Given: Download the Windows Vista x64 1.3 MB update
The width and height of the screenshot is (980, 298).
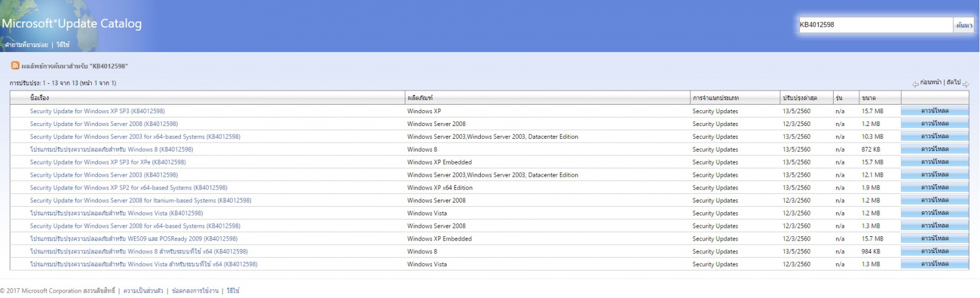Looking at the screenshot, I should tap(935, 264).
